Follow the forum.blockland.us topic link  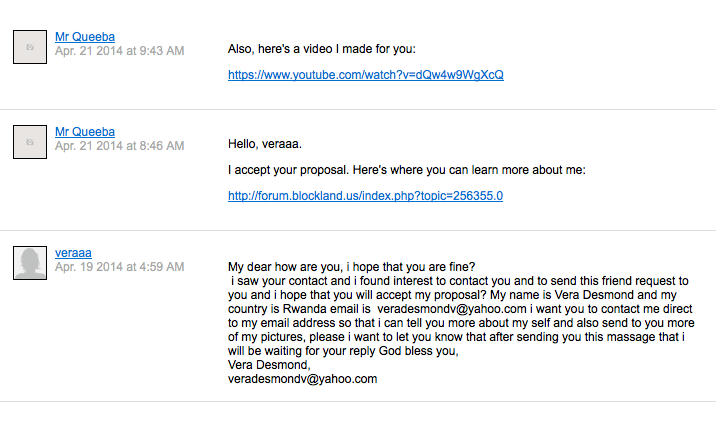pyautogui.click(x=365, y=196)
